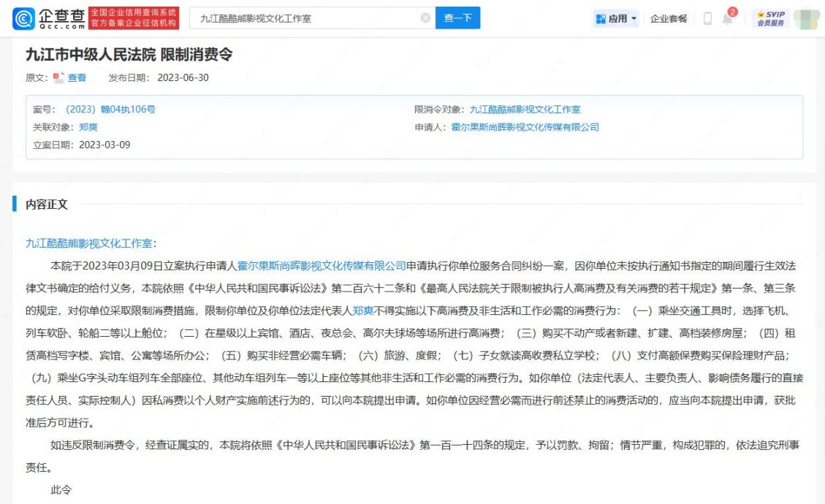Open notifications via the bell icon
Image resolution: width=825 pixels, height=504 pixels.
[728, 18]
